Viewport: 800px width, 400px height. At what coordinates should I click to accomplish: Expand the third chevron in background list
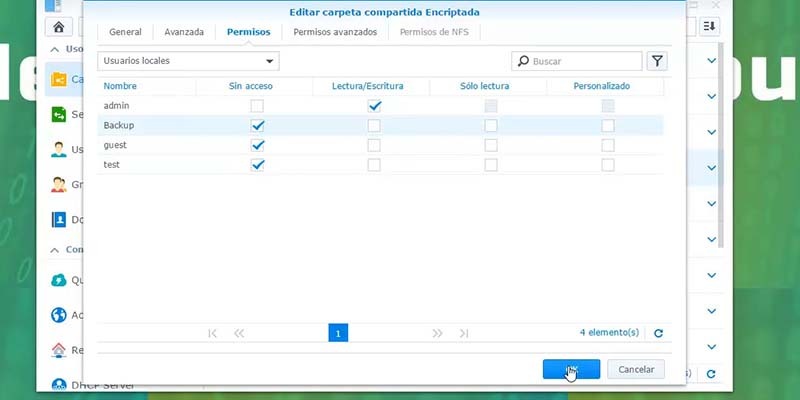(x=711, y=132)
